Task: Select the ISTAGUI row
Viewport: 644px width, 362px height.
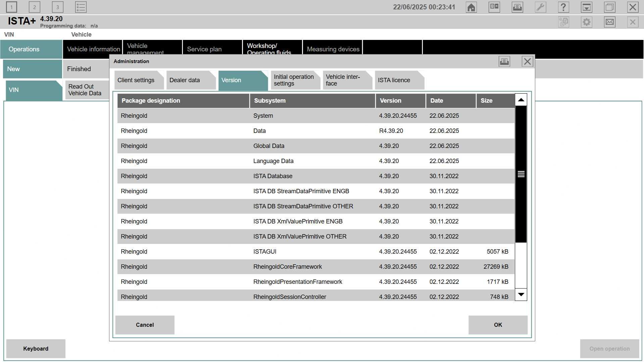Action: pyautogui.click(x=316, y=252)
